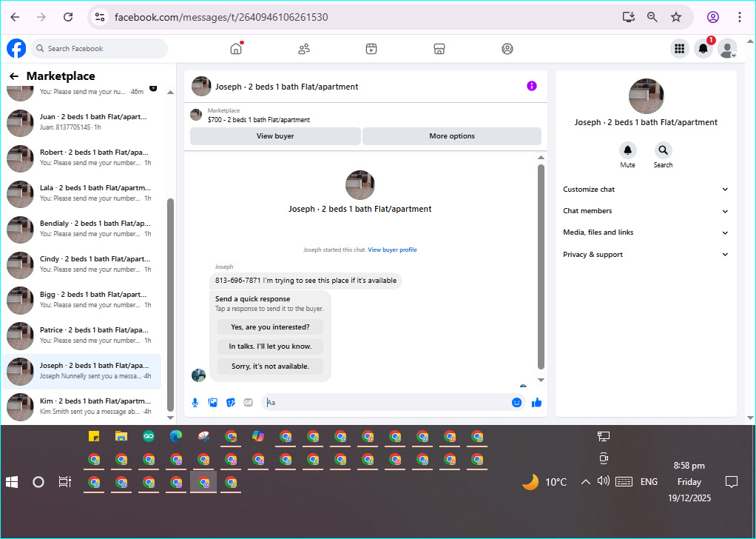Bookmark this page with the star icon
The image size is (756, 539).
pos(676,17)
